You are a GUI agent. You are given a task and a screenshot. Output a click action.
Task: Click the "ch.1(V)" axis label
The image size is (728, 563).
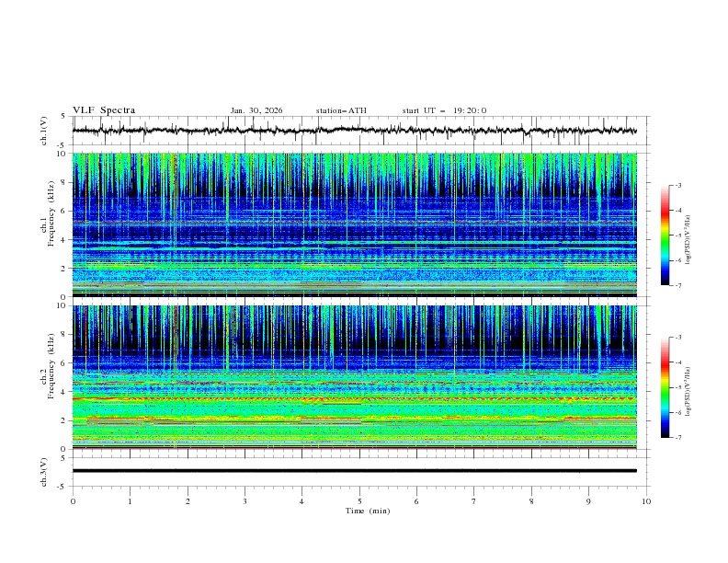[43, 131]
